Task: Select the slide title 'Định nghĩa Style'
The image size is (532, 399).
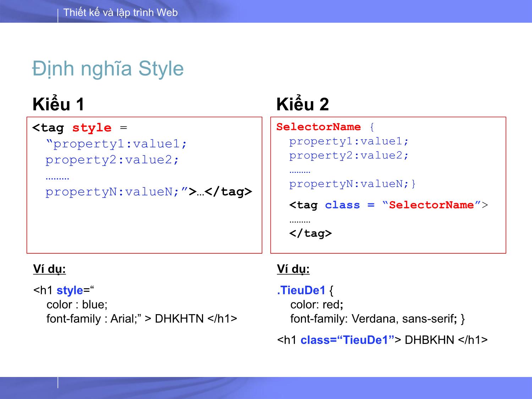Action: click(x=108, y=69)
